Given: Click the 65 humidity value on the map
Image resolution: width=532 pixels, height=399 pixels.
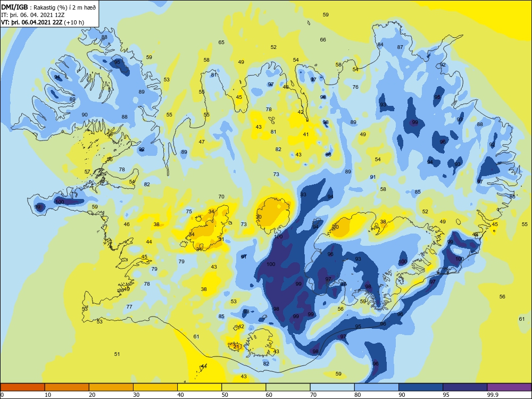Looking at the screenshot, I should 221,43.
